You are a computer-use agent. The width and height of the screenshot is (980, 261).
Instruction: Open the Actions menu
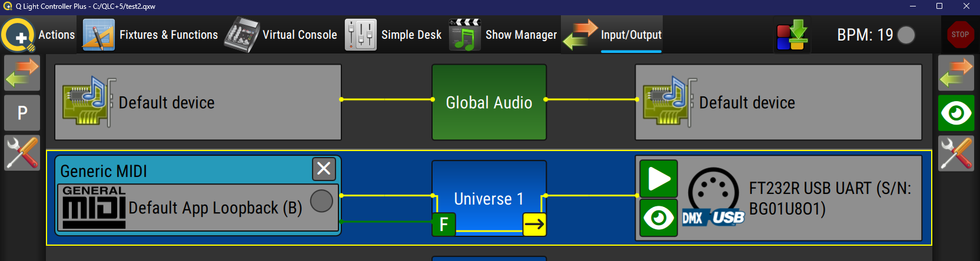(57, 35)
